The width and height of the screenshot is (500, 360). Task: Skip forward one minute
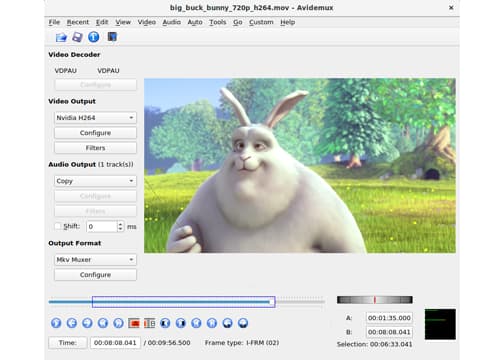click(243, 323)
